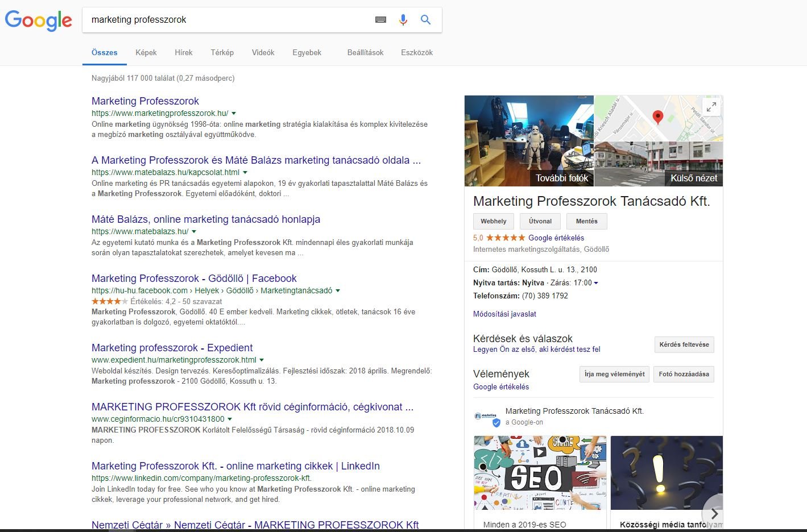Open the dropdown beside Zárás: 17:00
This screenshot has width=807, height=532.
[595, 282]
